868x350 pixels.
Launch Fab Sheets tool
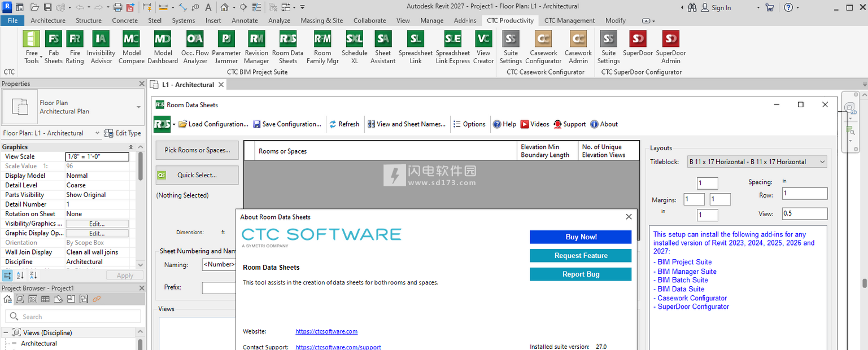click(x=53, y=47)
